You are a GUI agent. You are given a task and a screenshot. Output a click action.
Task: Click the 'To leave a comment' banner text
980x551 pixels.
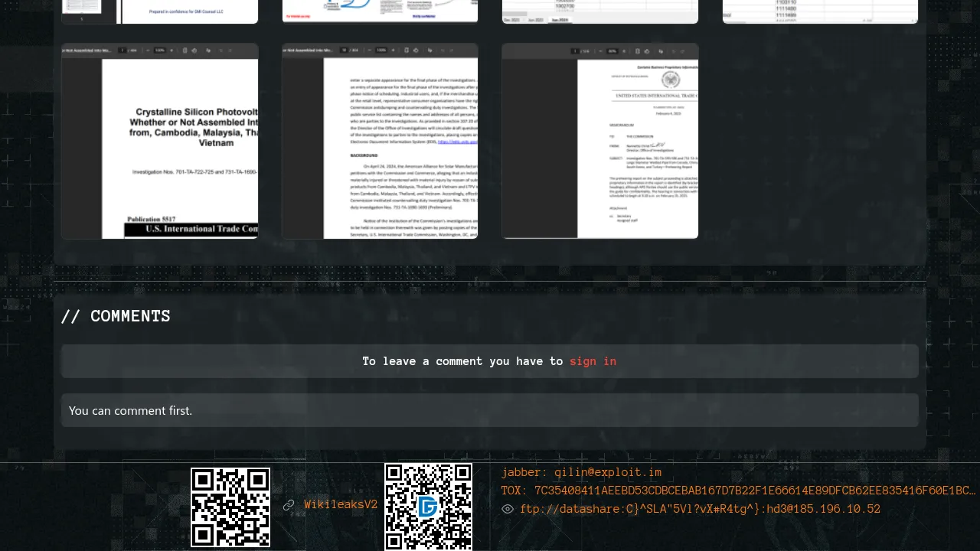tap(462, 361)
